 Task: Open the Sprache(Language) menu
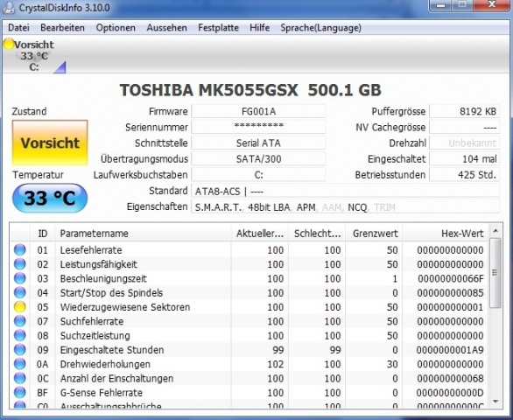tap(320, 28)
